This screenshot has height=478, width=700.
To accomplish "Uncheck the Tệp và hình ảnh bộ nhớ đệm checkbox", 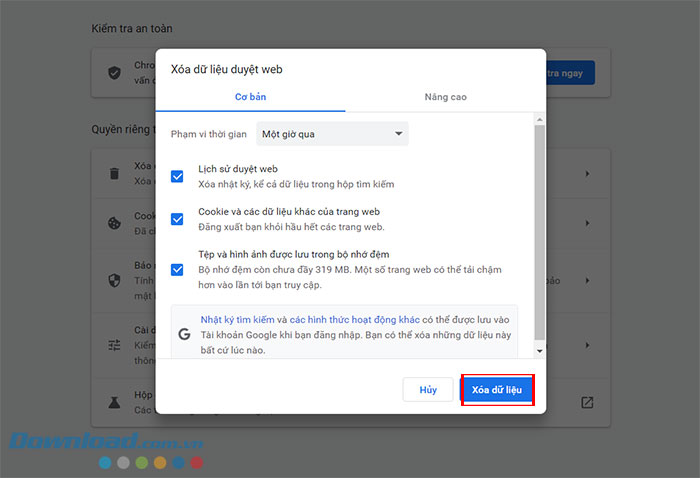I will tap(177, 269).
